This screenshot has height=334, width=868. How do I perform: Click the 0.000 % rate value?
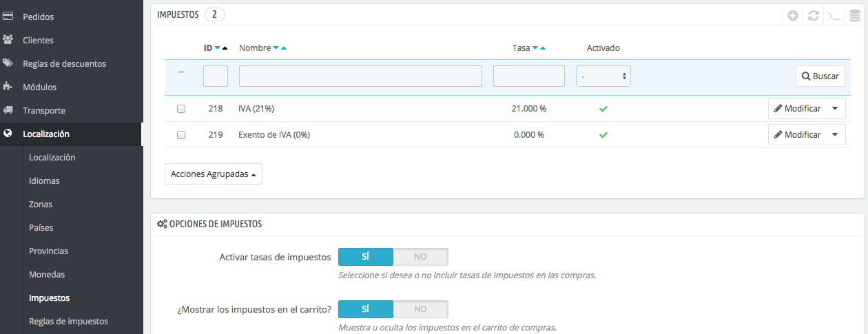coord(529,135)
